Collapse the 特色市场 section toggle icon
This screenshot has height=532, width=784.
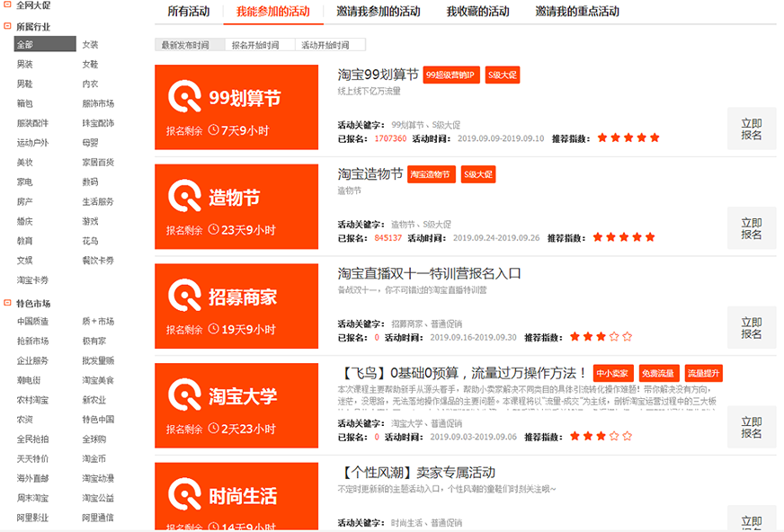[7, 303]
